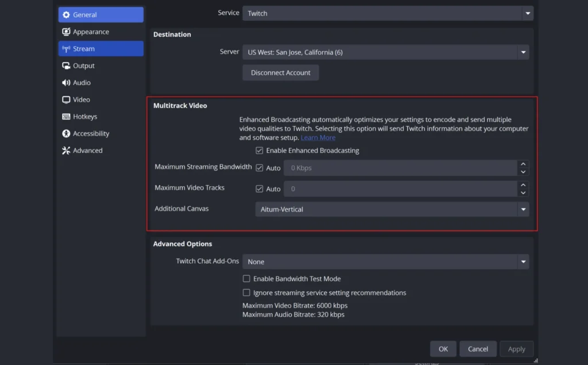Check Ignore streaming service setting recommendations
This screenshot has width=588, height=365.
[x=246, y=293]
